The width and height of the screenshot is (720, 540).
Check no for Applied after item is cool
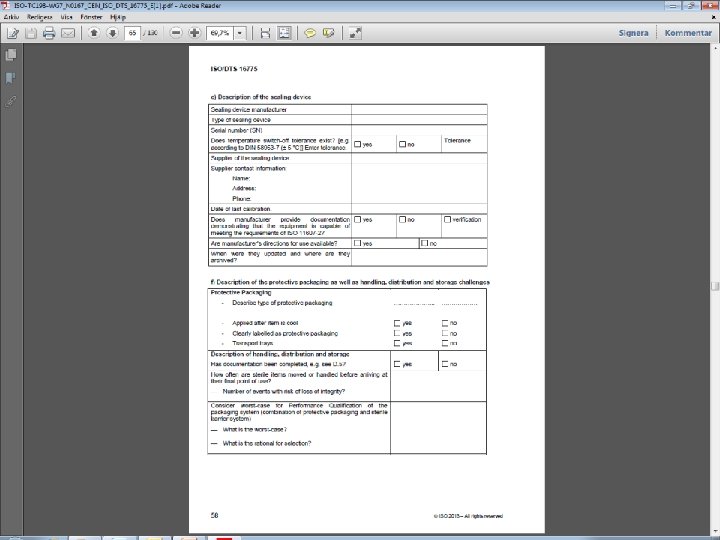point(445,323)
